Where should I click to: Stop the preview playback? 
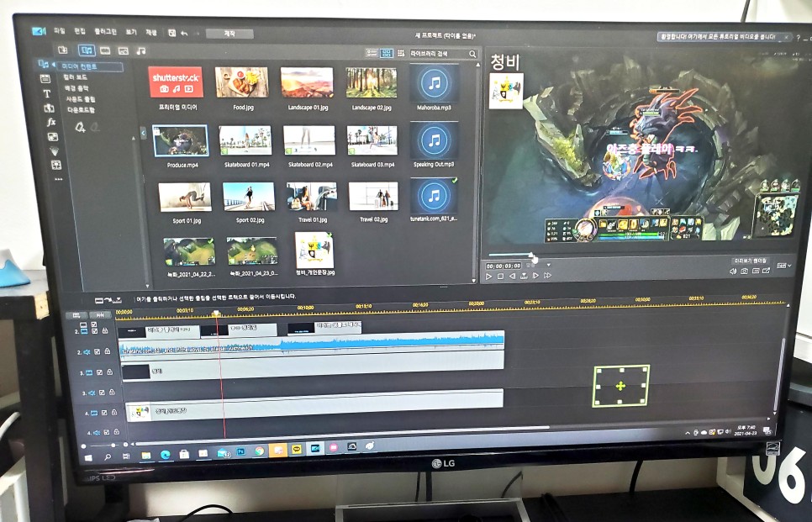click(x=501, y=277)
